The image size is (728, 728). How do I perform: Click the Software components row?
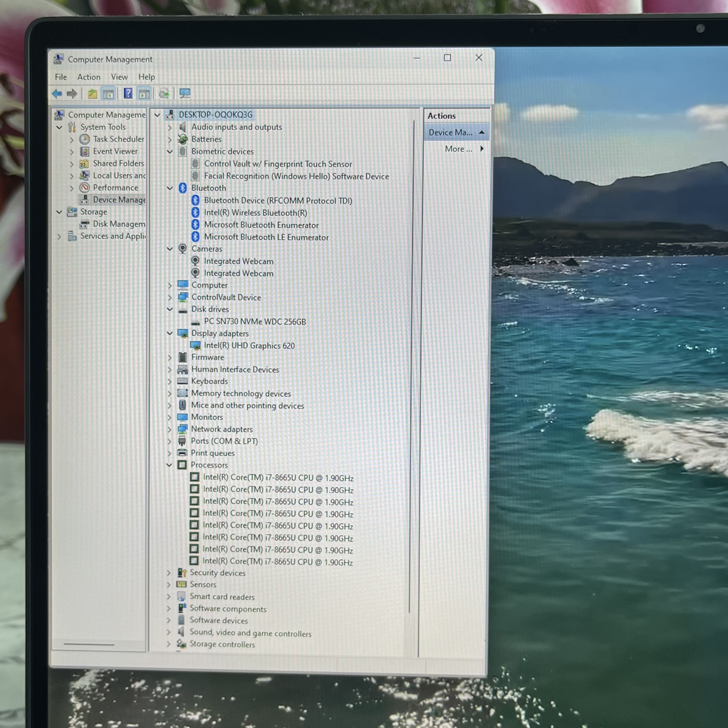(x=228, y=609)
